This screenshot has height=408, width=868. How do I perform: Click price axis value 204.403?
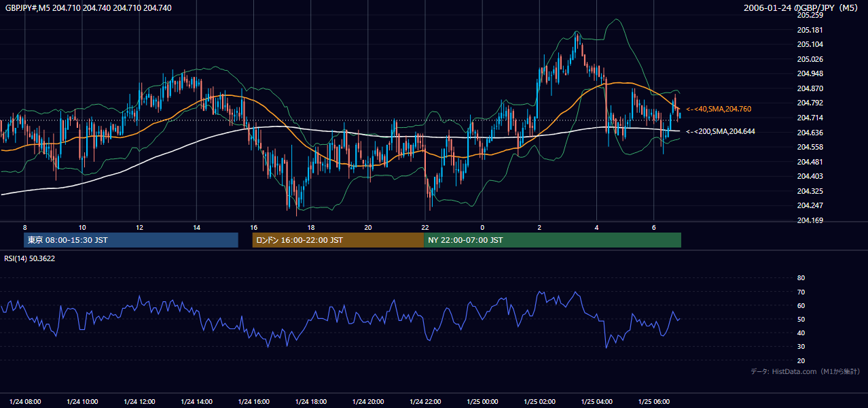tap(810, 176)
